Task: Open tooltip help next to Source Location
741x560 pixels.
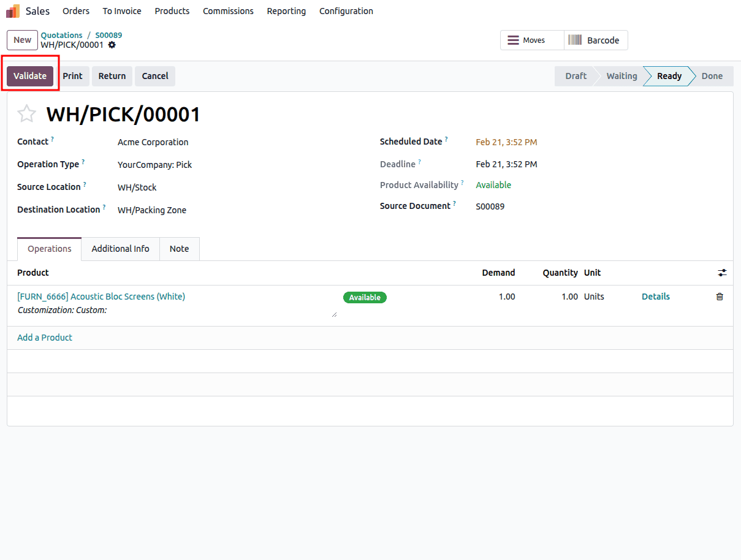Action: (85, 184)
